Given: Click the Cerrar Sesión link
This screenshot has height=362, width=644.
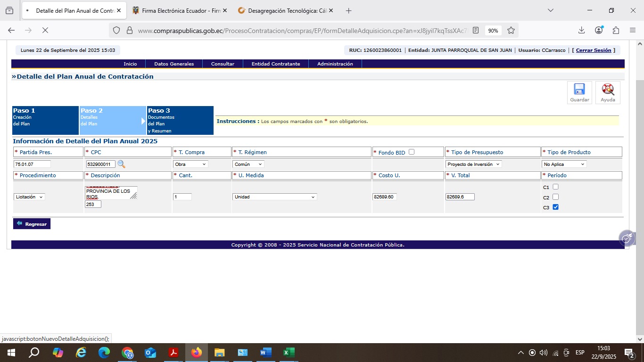Looking at the screenshot, I should coord(593,50).
